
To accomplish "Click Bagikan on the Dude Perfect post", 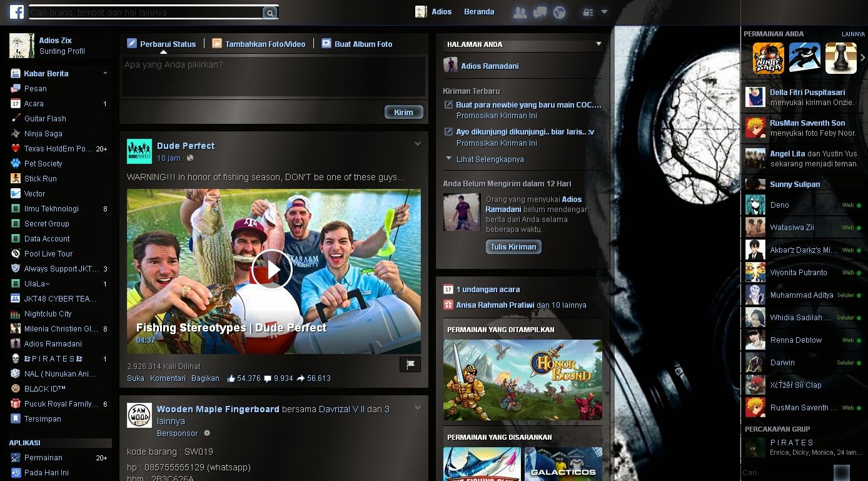I will (x=205, y=378).
